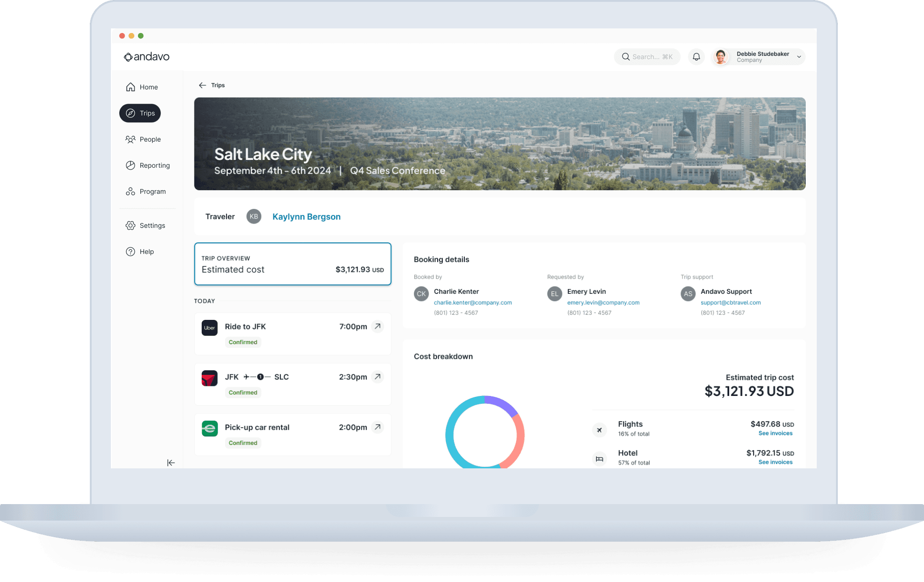This screenshot has width=924, height=582.
Task: Open Pick-up car rental details arrow
Action: pyautogui.click(x=378, y=427)
